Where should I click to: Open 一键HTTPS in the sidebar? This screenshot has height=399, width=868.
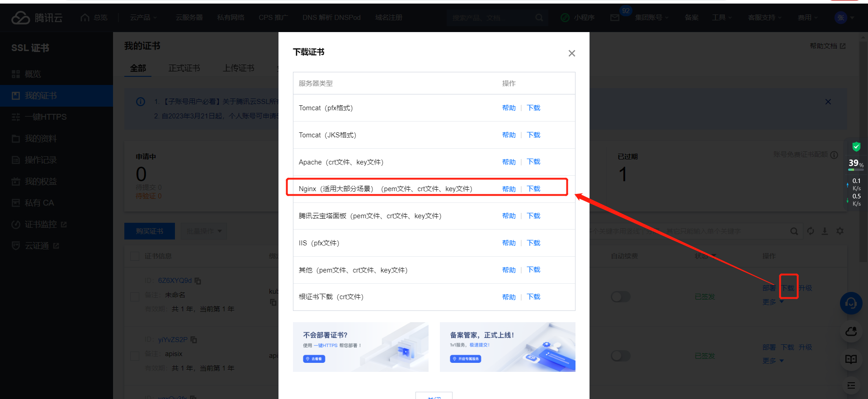pyautogui.click(x=45, y=117)
